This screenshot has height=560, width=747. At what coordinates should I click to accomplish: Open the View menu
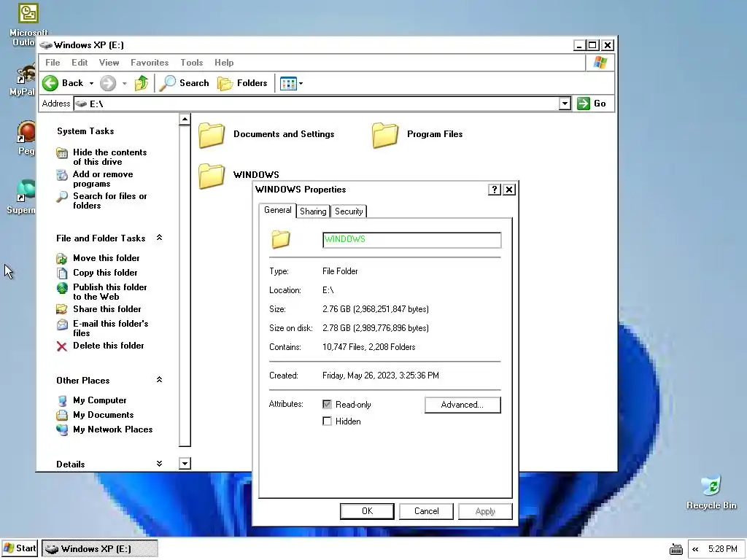109,63
